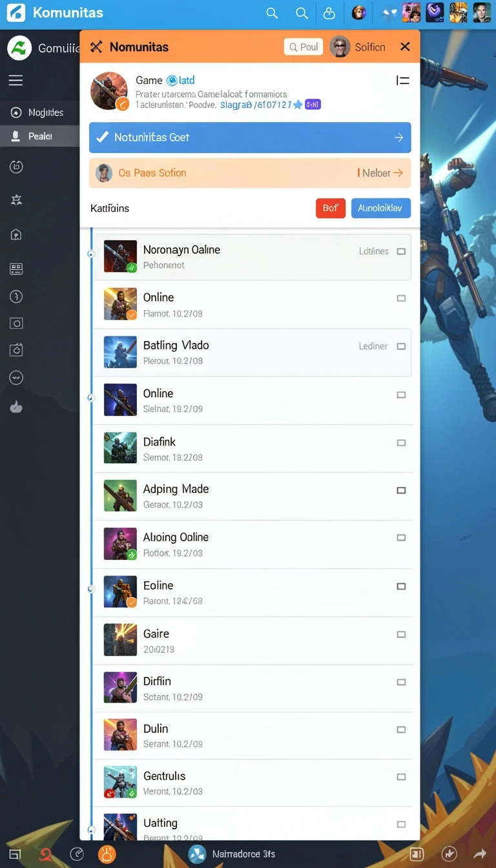
Task: Click the round coin icon in sidebar
Action: tap(16, 296)
